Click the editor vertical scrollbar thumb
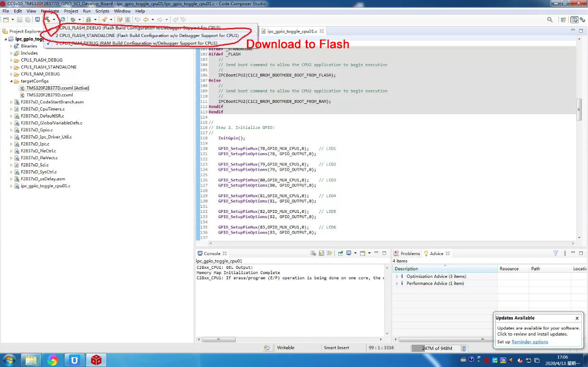Screen dimensions: 588x367 [x=579, y=109]
